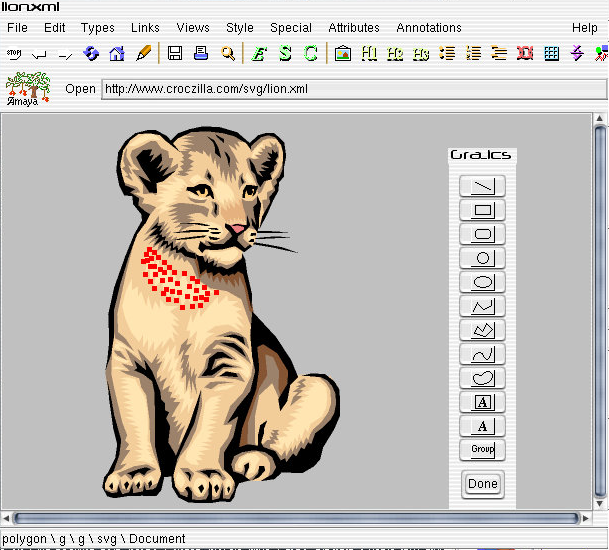609x550 pixels.
Task: Click the Group button in palette
Action: [x=482, y=450]
